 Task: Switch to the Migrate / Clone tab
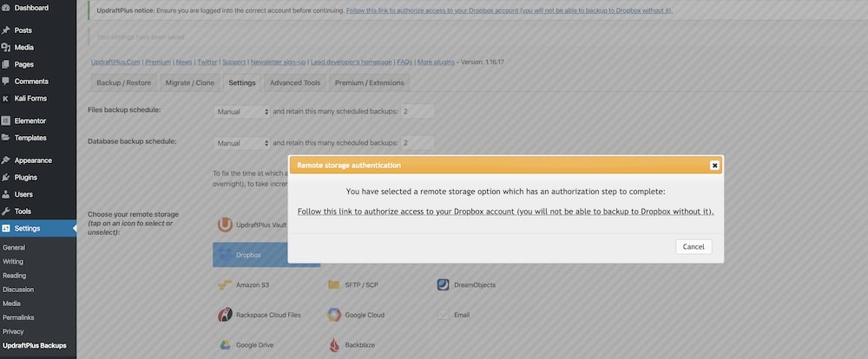click(x=190, y=83)
